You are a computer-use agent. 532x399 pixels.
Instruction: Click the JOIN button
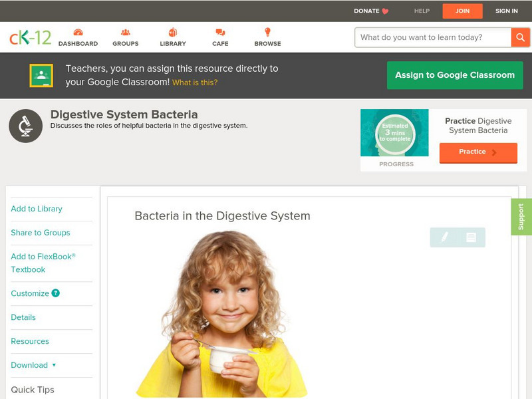click(462, 11)
